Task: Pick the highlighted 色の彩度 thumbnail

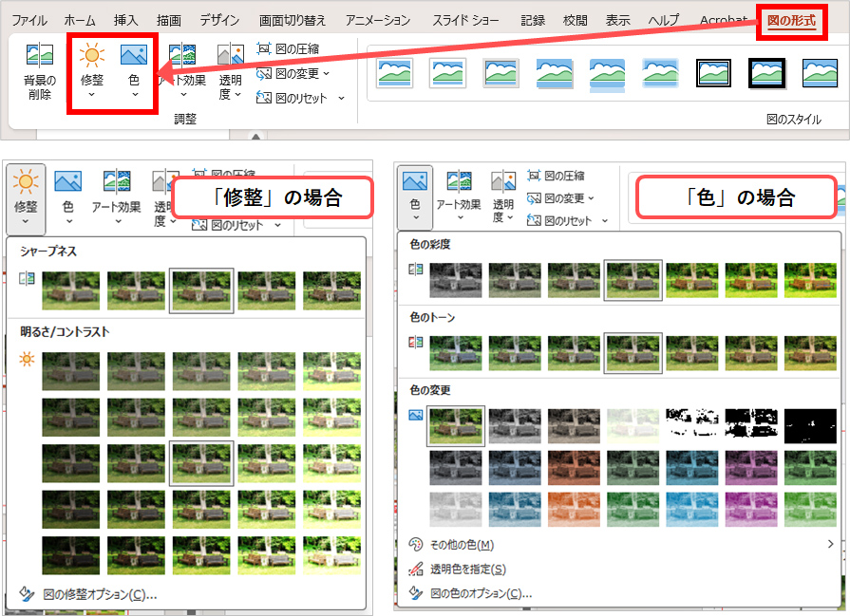Action: click(633, 280)
